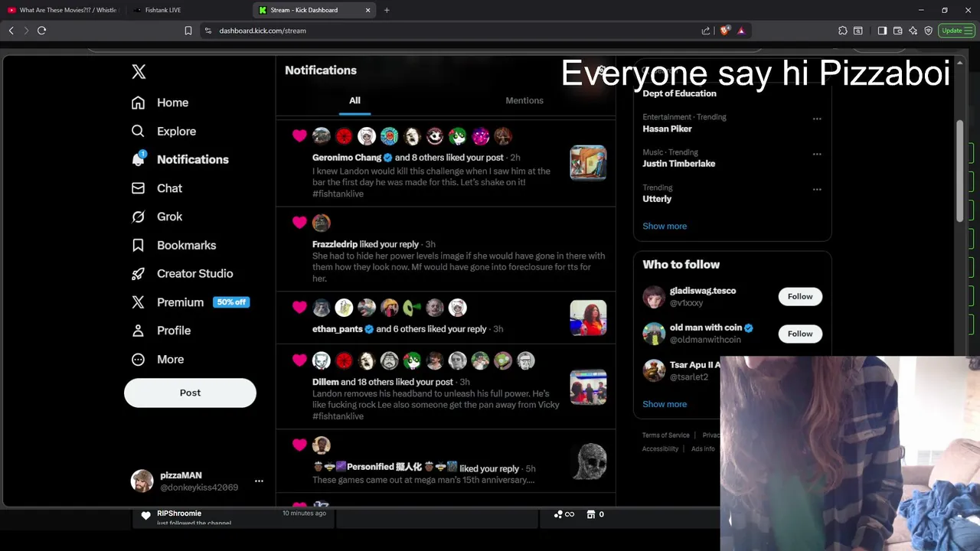Open the browser extensions puzzle icon
980x551 pixels.
click(x=843, y=31)
